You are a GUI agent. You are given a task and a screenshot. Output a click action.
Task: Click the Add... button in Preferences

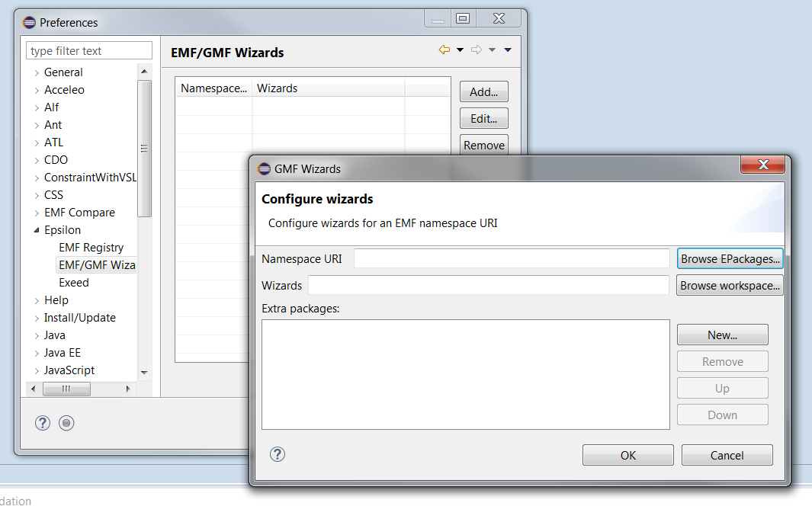(x=483, y=91)
